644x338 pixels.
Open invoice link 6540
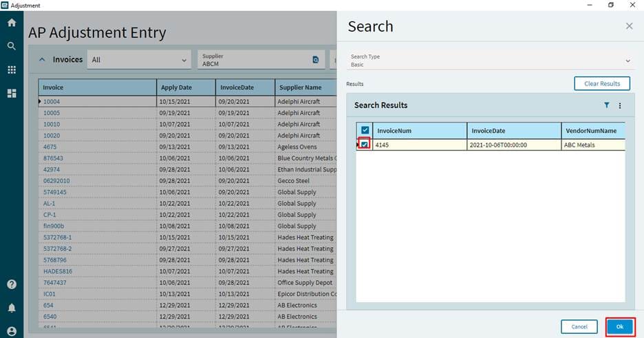50,317
